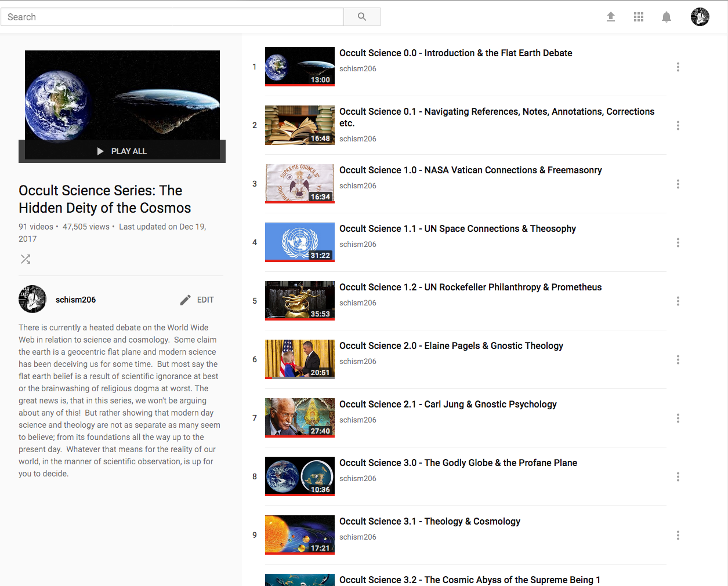Screen dimensions: 728x586
Task: Open options menu for Occult Science 2.0
Action: (678, 360)
